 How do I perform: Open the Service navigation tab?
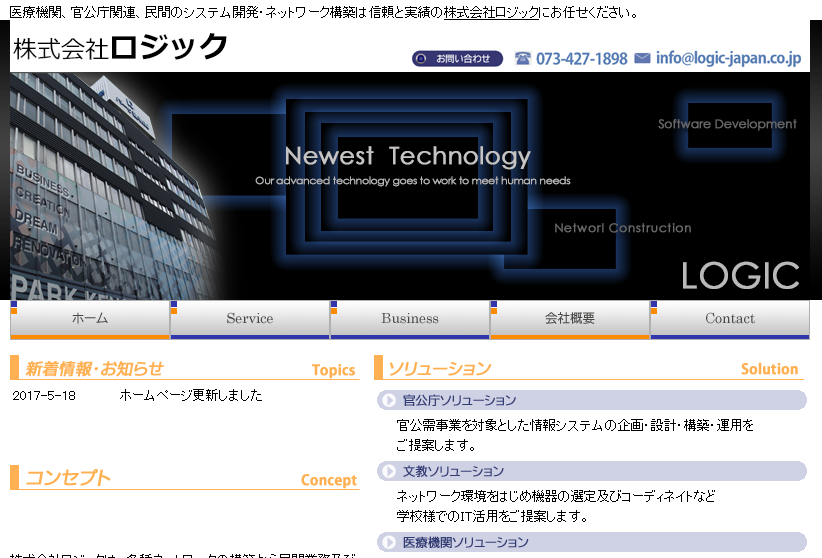click(250, 319)
